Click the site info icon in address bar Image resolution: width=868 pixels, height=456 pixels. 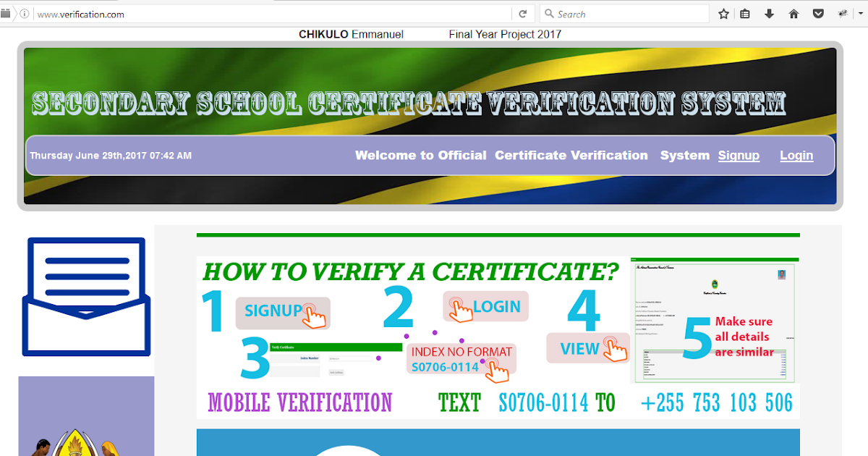(x=25, y=14)
